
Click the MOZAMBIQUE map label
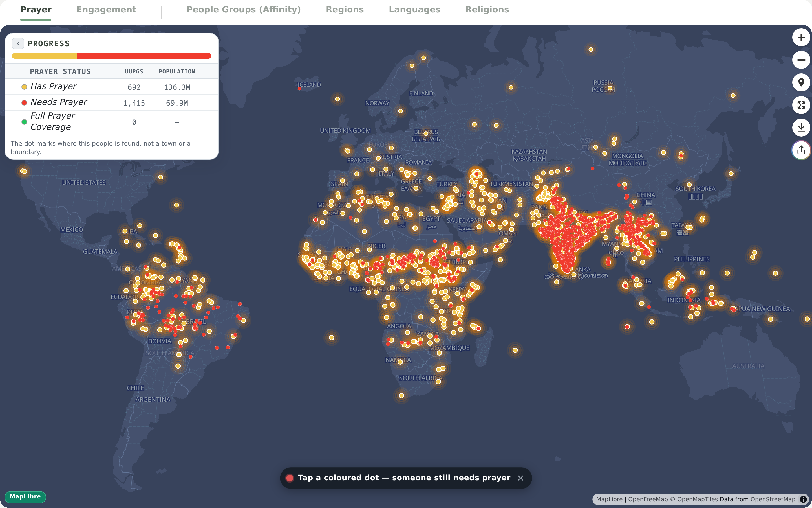pyautogui.click(x=449, y=348)
